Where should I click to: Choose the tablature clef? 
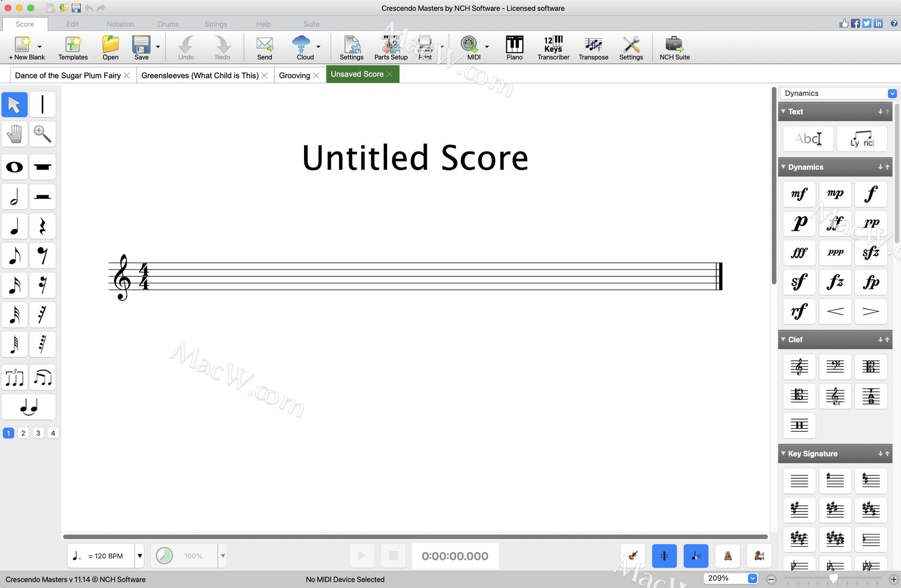[871, 396]
